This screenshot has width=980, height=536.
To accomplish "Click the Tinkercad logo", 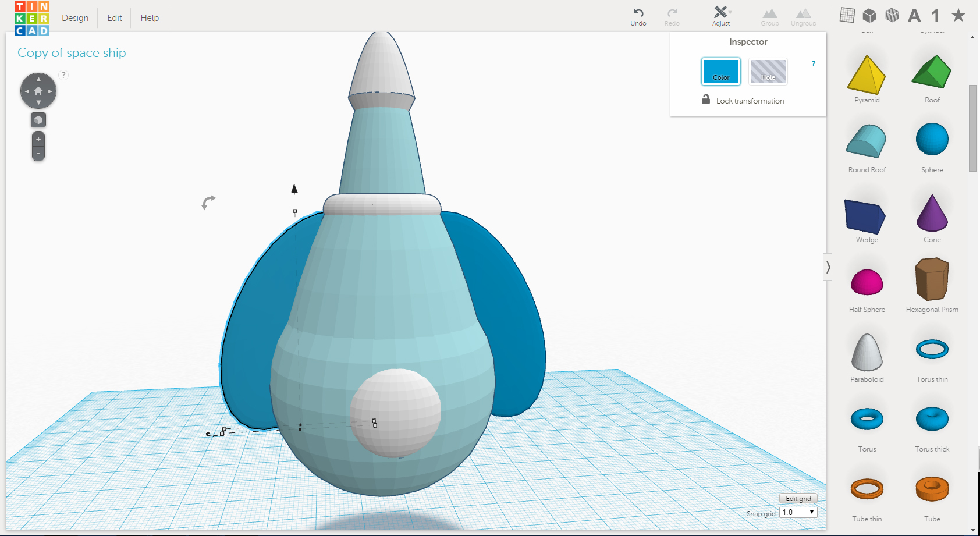I will pos(32,18).
